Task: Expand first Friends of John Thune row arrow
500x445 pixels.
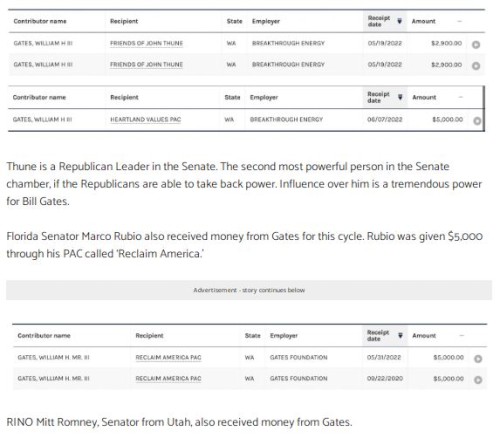Action: click(x=476, y=45)
